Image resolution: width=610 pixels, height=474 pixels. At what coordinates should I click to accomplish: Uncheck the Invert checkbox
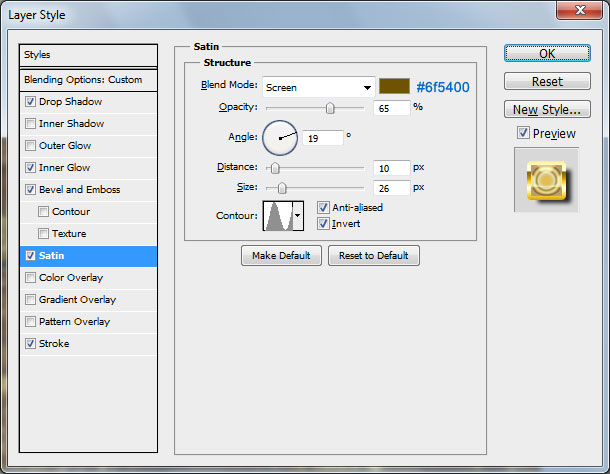pyautogui.click(x=323, y=224)
